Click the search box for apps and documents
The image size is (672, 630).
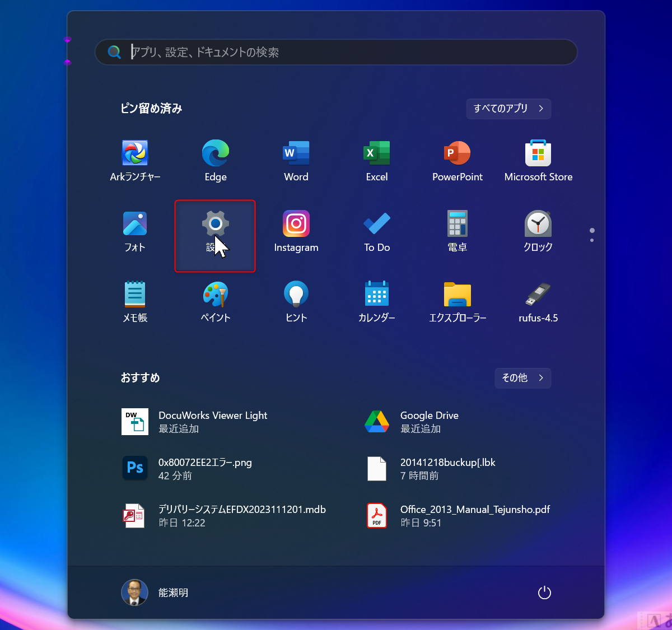(336, 52)
